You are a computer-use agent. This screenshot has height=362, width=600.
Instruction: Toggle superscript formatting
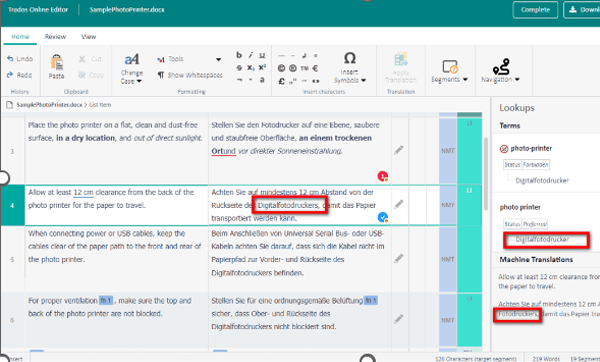tap(262, 68)
